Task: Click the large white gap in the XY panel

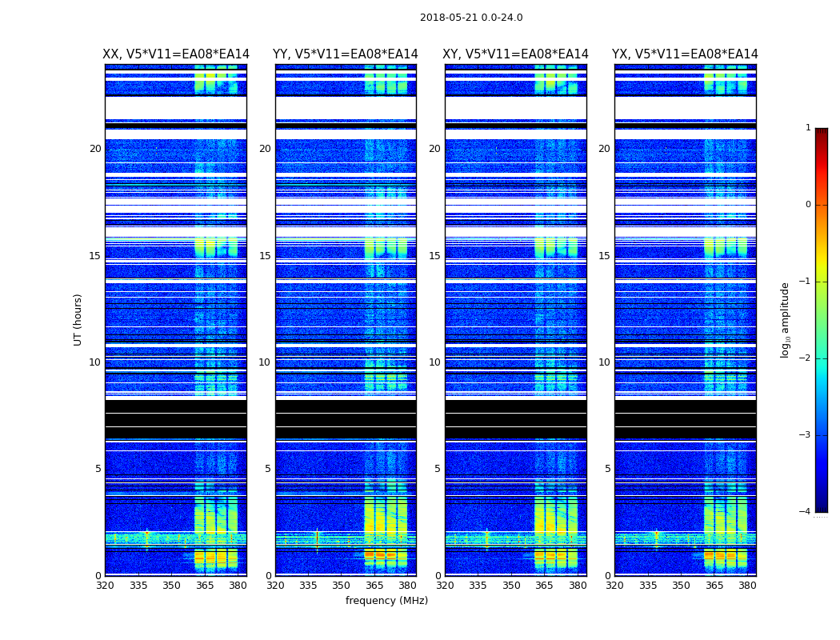Action: 515,108
